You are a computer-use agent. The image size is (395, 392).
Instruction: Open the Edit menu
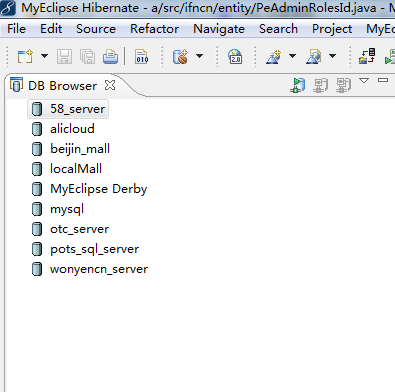(51, 29)
